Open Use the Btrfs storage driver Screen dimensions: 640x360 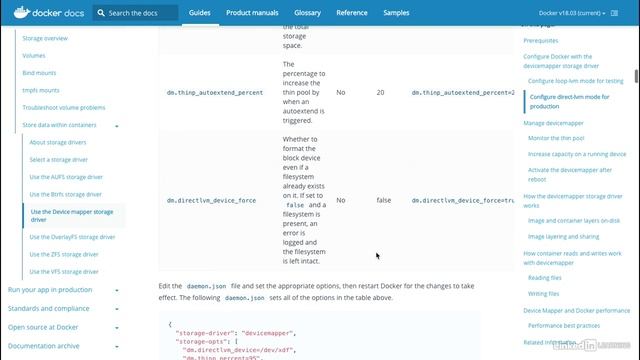pyautogui.click(x=66, y=194)
